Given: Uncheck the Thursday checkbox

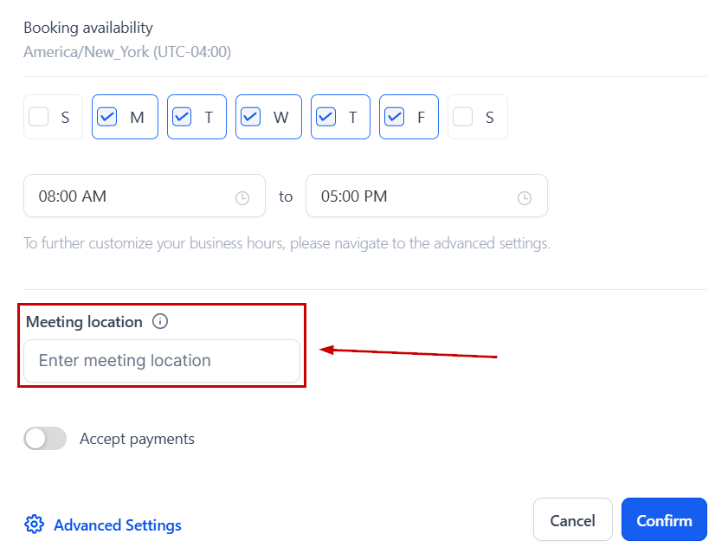Looking at the screenshot, I should pyautogui.click(x=326, y=117).
